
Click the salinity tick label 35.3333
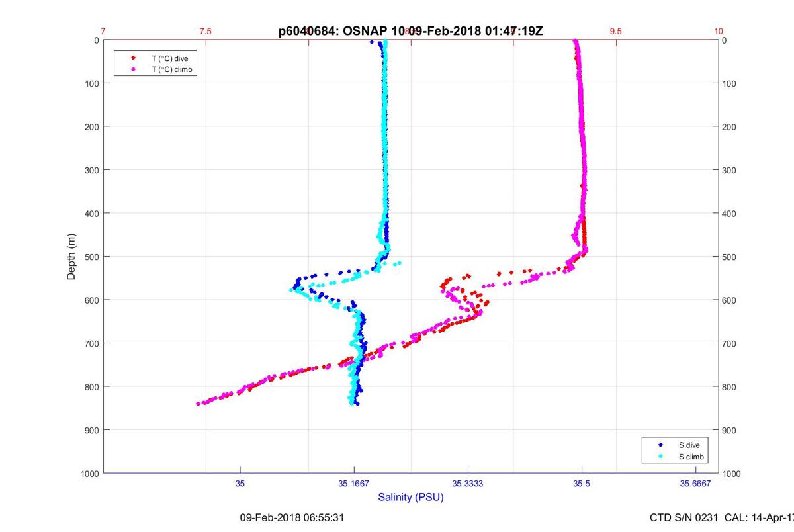[468, 484]
